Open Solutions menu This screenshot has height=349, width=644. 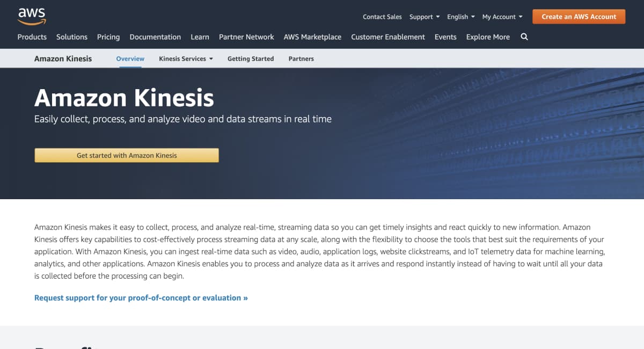click(72, 37)
